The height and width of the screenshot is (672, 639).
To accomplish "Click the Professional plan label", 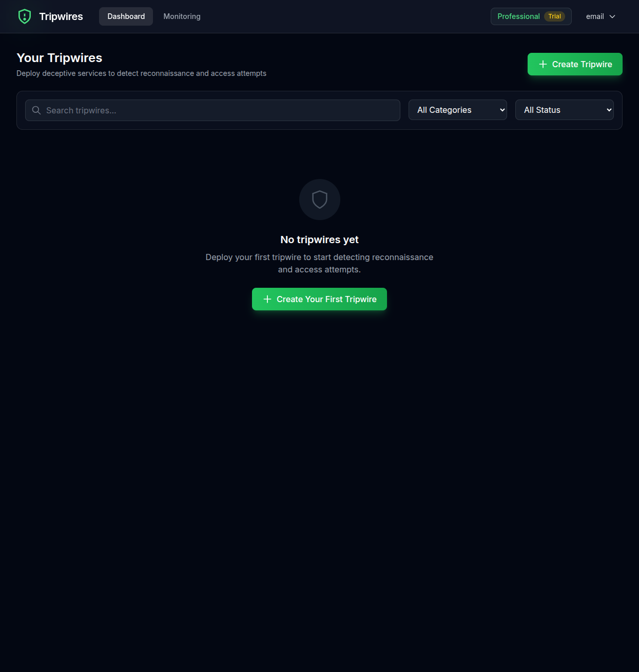I will point(518,16).
